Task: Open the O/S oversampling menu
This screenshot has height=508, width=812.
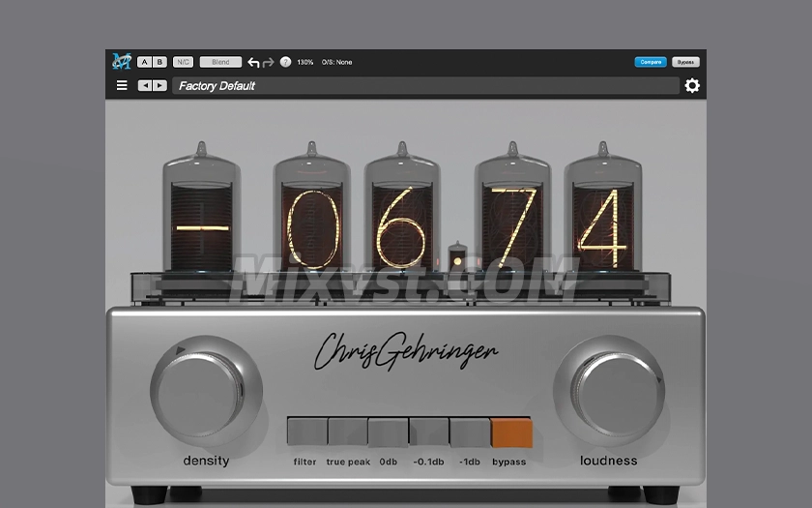Action: click(337, 62)
